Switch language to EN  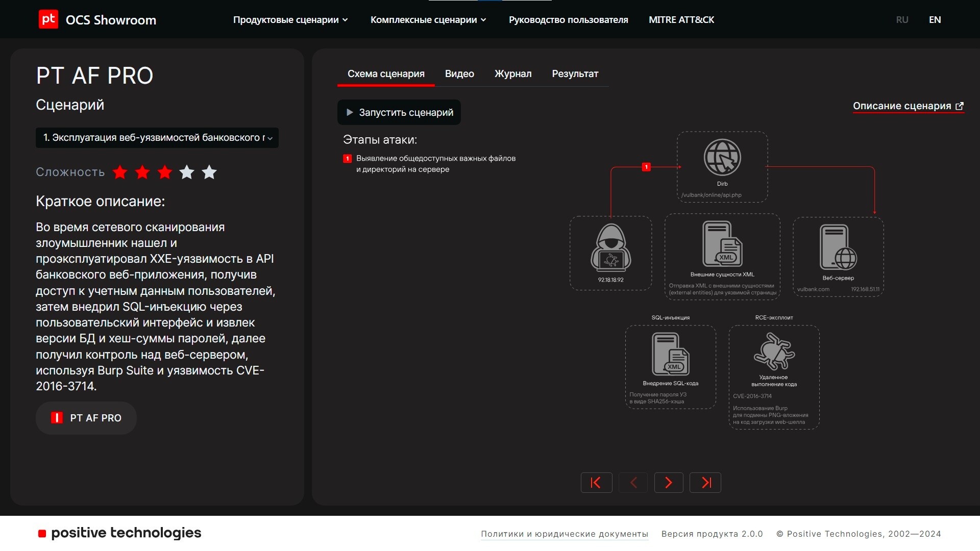click(935, 20)
